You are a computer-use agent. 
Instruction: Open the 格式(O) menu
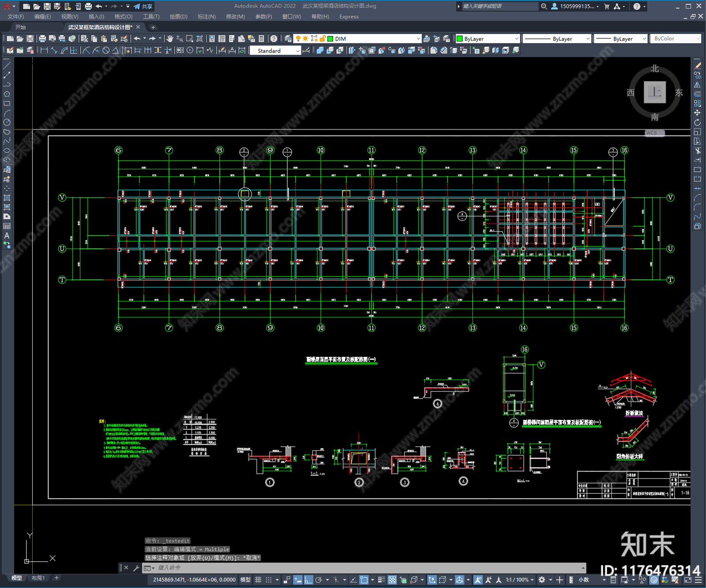(x=124, y=17)
